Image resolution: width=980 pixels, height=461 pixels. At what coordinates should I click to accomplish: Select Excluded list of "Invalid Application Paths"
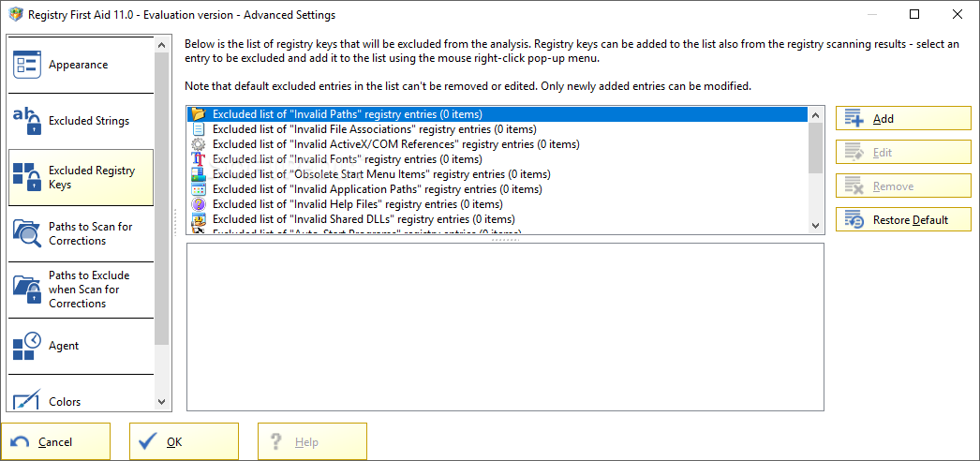497,189
